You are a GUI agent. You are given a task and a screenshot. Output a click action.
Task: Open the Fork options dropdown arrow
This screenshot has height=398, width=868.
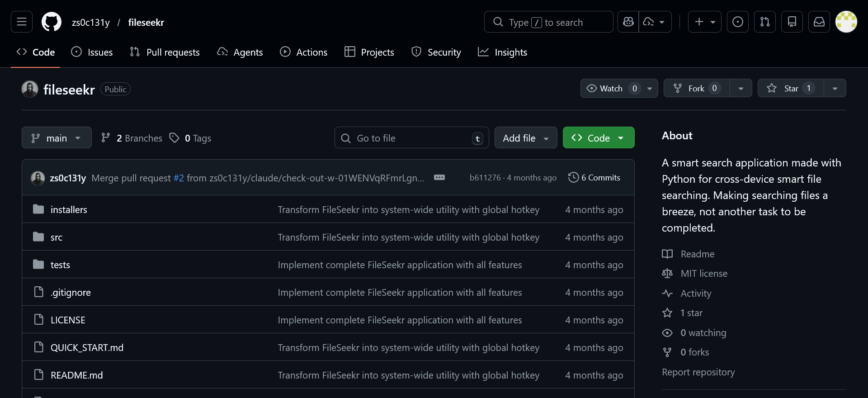pos(741,88)
